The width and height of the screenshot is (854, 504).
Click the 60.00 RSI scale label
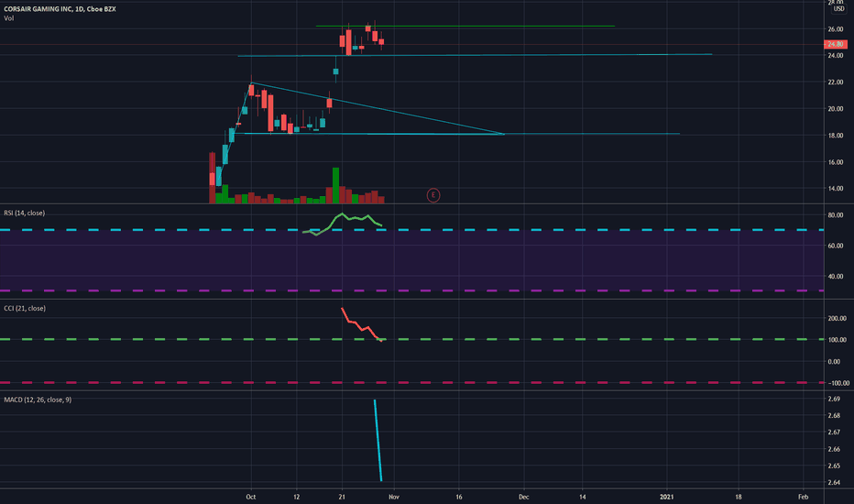pos(836,246)
